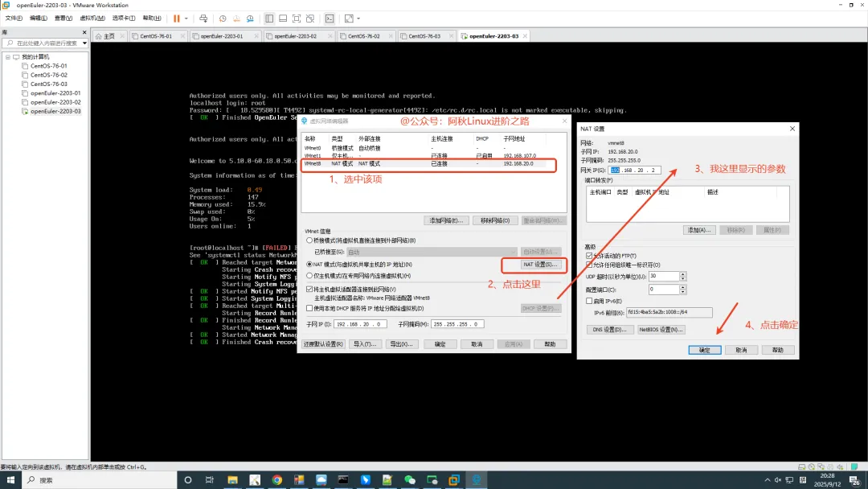Click the send Ctrl+Alt+Del toolbar icon
Image resolution: width=868 pixels, height=489 pixels.
(x=203, y=18)
